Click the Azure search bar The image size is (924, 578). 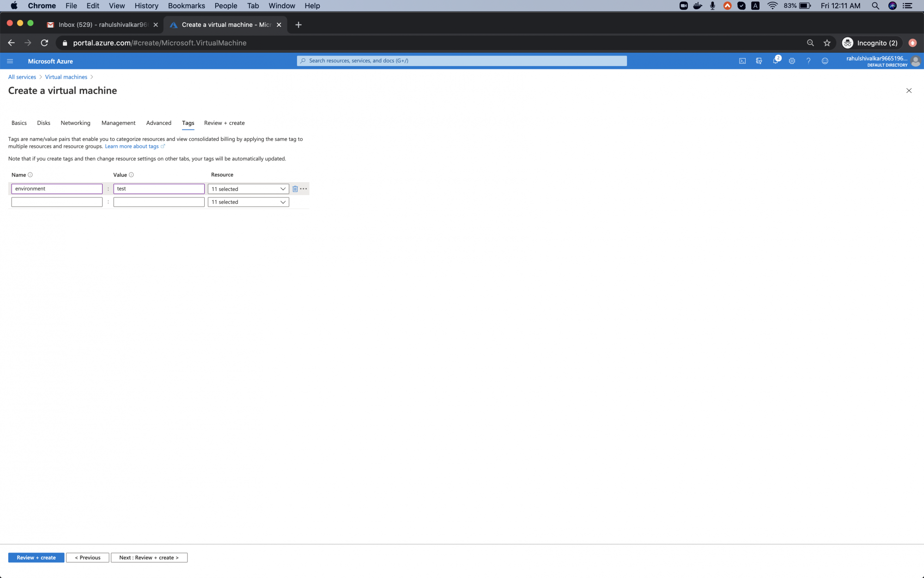tap(462, 61)
